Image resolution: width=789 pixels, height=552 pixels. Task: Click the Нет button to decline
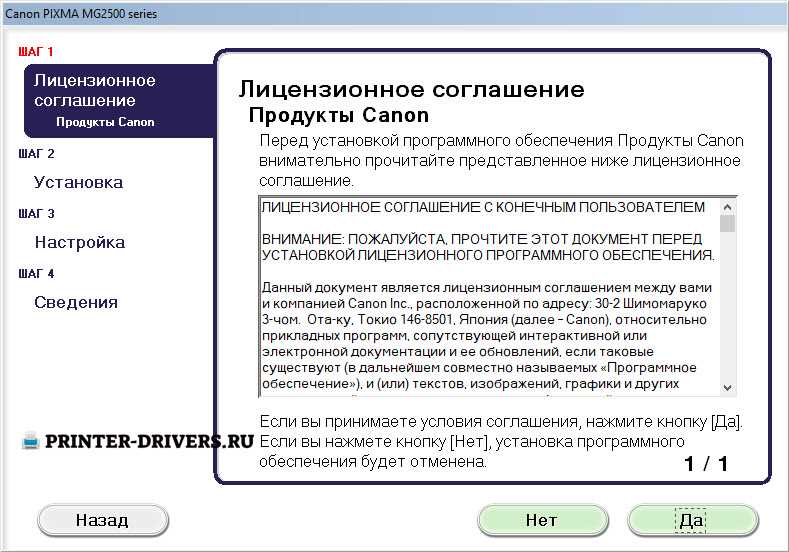pyautogui.click(x=542, y=520)
